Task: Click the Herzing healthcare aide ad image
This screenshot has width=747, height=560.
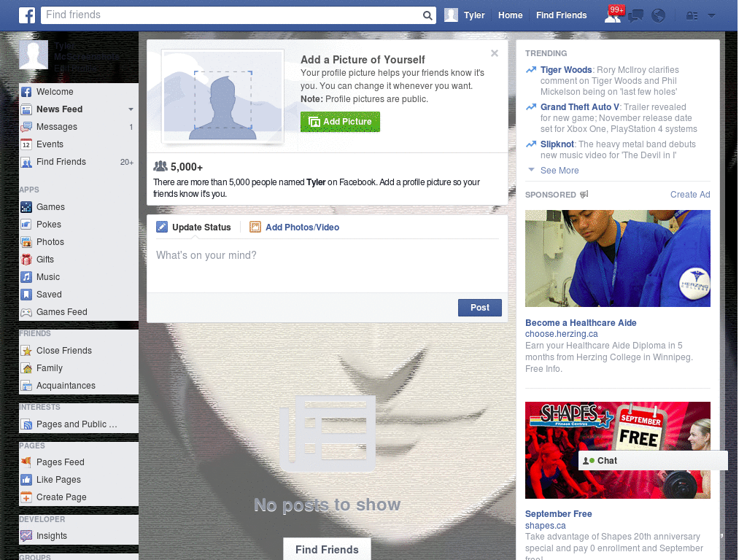Action: coord(617,259)
